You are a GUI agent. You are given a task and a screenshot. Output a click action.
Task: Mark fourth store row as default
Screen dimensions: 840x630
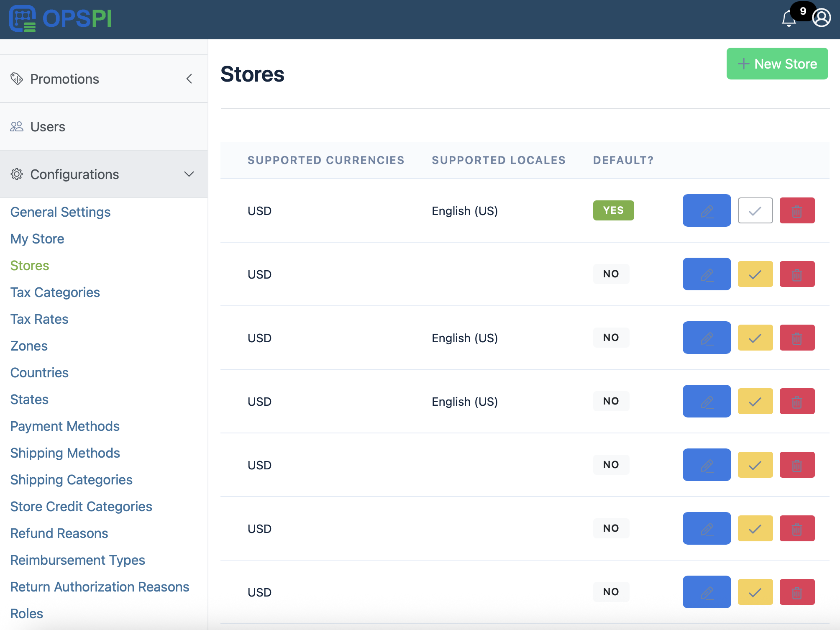755,401
